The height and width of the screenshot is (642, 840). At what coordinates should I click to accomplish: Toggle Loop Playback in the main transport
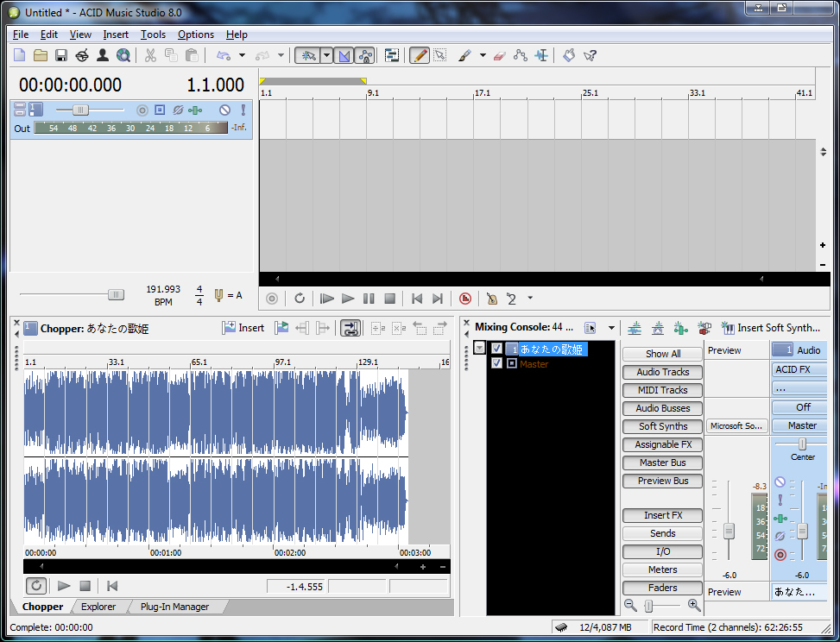coord(300,299)
